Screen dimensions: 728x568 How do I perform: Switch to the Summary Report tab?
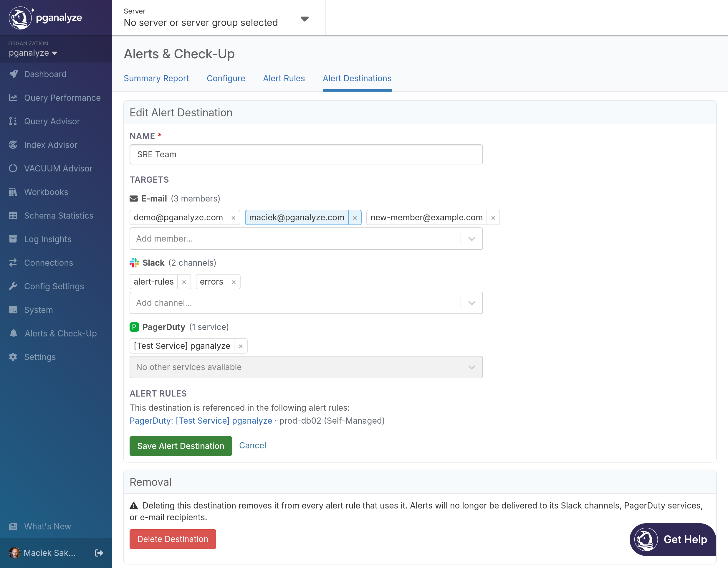(156, 78)
